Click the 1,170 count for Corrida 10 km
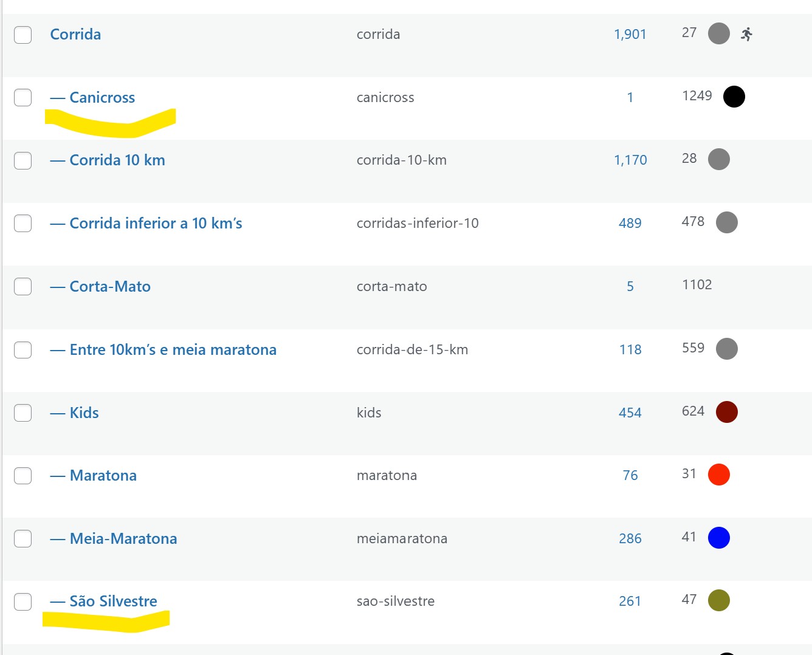Screen dimensions: 812x655 pos(630,160)
